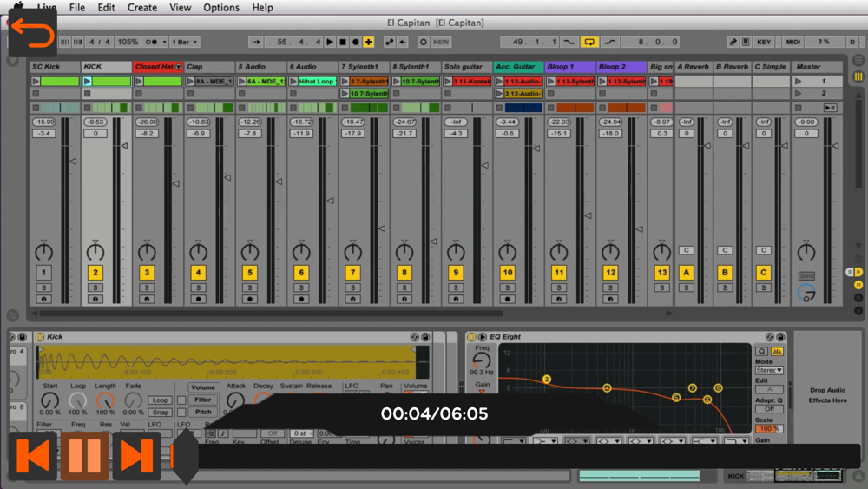Click EQ Eight Scale 100 % slider

769,429
